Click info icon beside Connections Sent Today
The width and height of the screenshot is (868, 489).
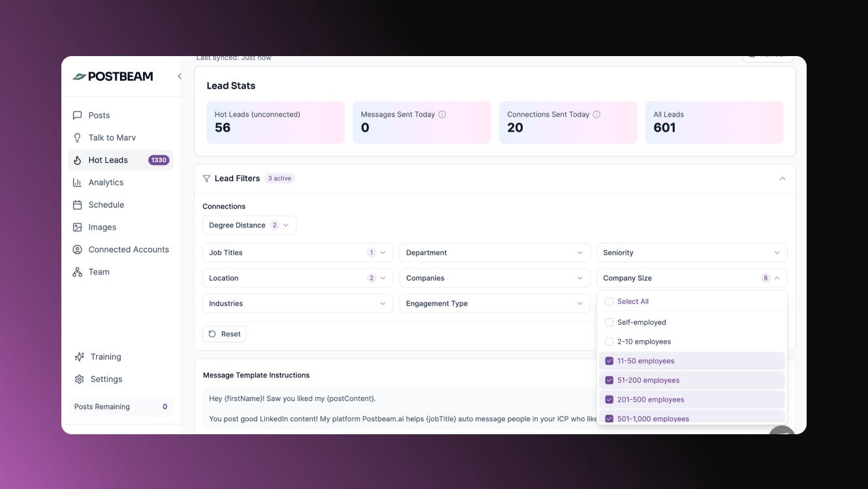tap(597, 115)
